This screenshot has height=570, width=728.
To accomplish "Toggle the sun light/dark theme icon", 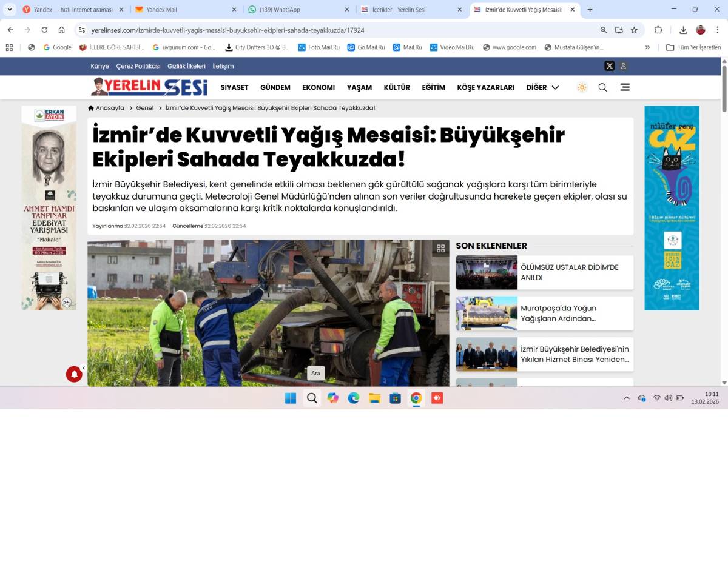I will point(582,87).
